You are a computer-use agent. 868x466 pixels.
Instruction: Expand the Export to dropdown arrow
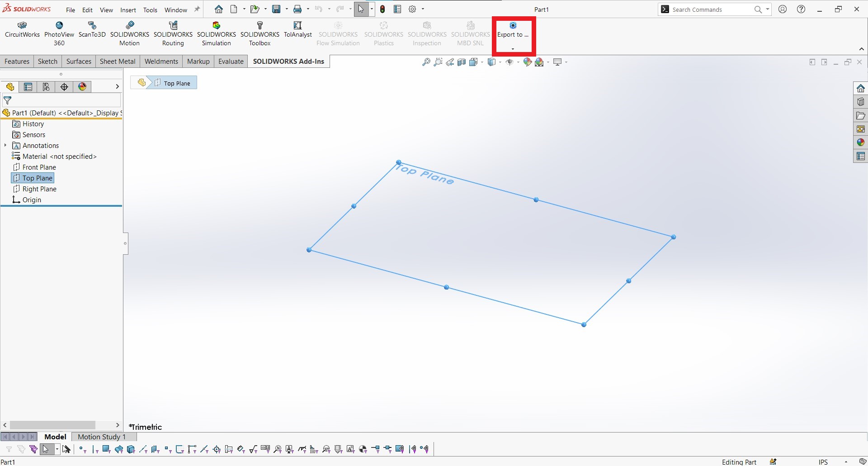point(513,48)
